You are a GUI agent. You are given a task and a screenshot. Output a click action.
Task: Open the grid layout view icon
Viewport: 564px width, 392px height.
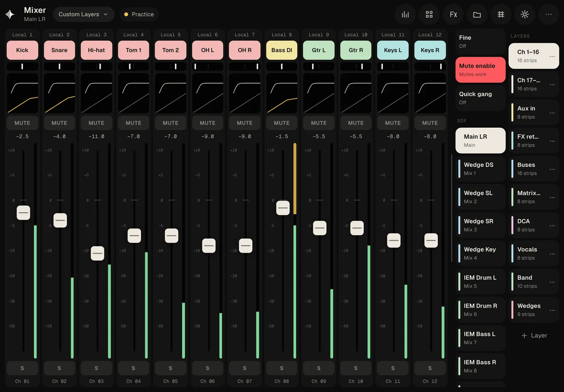(x=429, y=15)
